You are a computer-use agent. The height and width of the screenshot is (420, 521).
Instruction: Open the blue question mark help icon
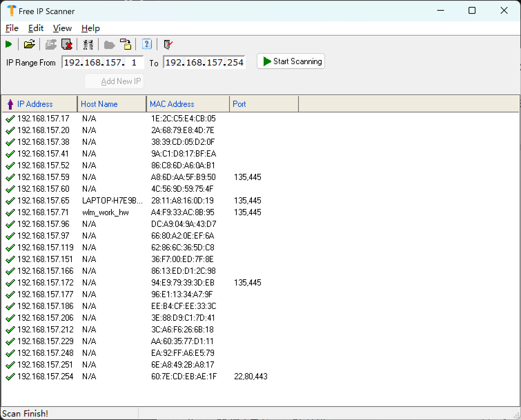pos(147,44)
